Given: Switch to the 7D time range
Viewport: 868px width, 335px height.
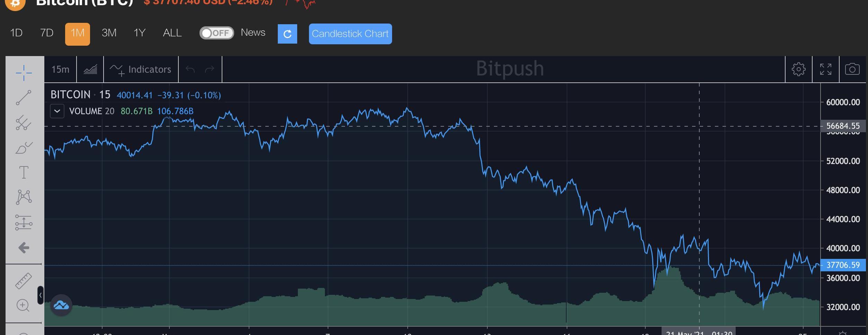Looking at the screenshot, I should click(x=47, y=33).
